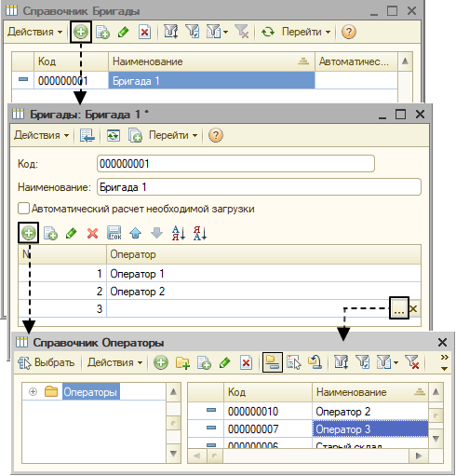The width and height of the screenshot is (456, 476).
Task: Close Справочник Операторы window
Action: point(442,343)
